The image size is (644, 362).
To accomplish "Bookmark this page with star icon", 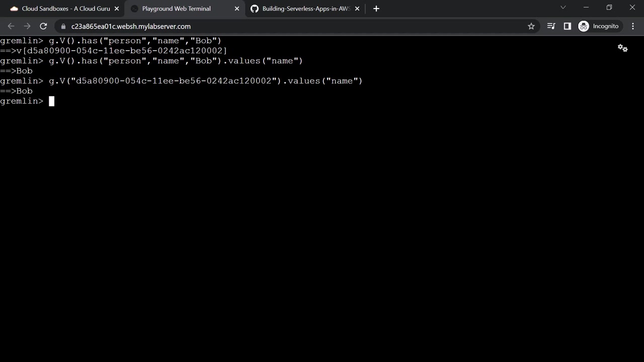I will tap(531, 26).
